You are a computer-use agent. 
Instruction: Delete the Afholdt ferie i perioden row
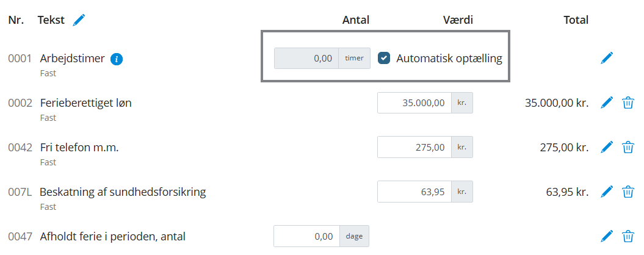pos(628,236)
